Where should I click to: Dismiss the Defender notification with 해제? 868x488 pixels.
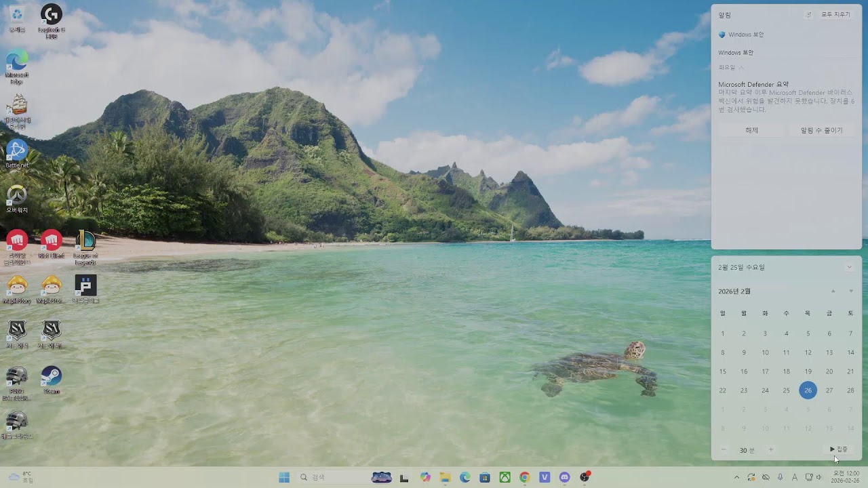pyautogui.click(x=751, y=130)
